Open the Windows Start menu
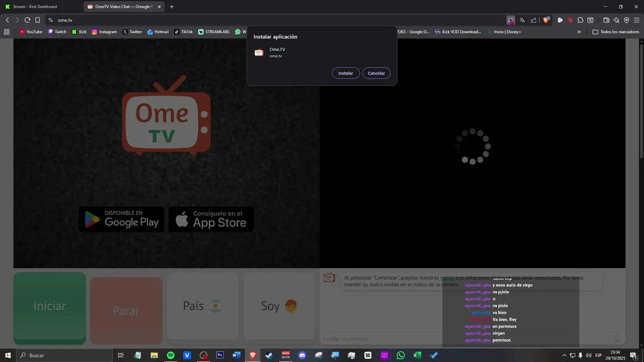The width and height of the screenshot is (644, 362). (x=8, y=355)
